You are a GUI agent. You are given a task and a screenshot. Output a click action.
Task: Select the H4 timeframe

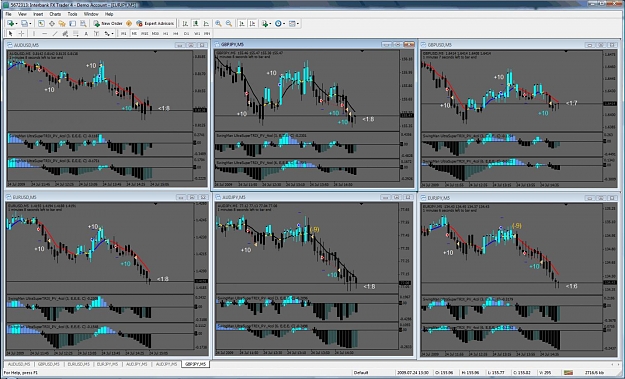coord(176,33)
